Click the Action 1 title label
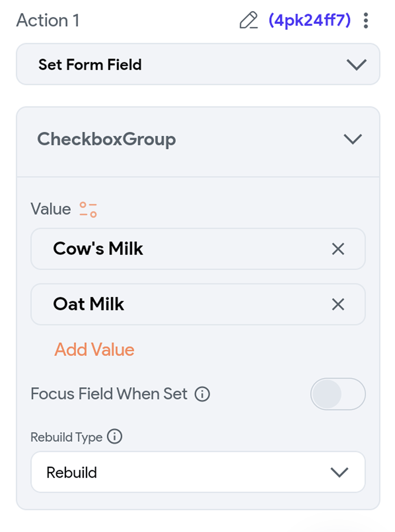 pyautogui.click(x=48, y=20)
